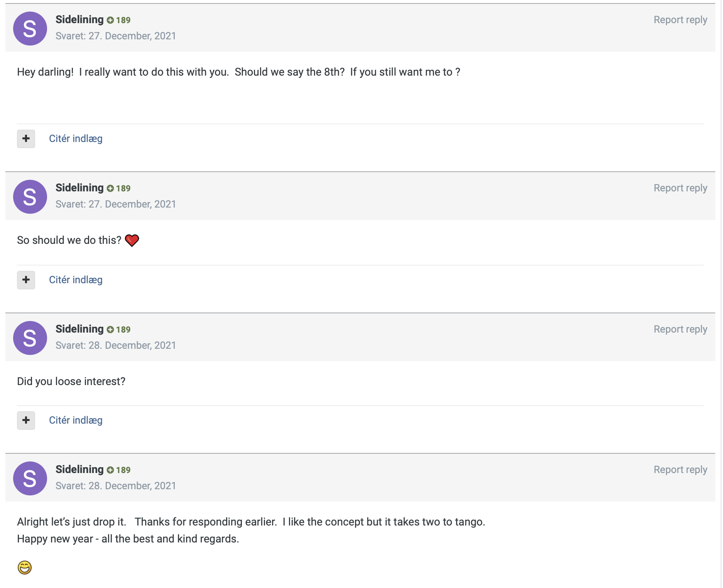
Task: Click the plus button below 'Did you loose interest?'
Action: pyautogui.click(x=26, y=420)
